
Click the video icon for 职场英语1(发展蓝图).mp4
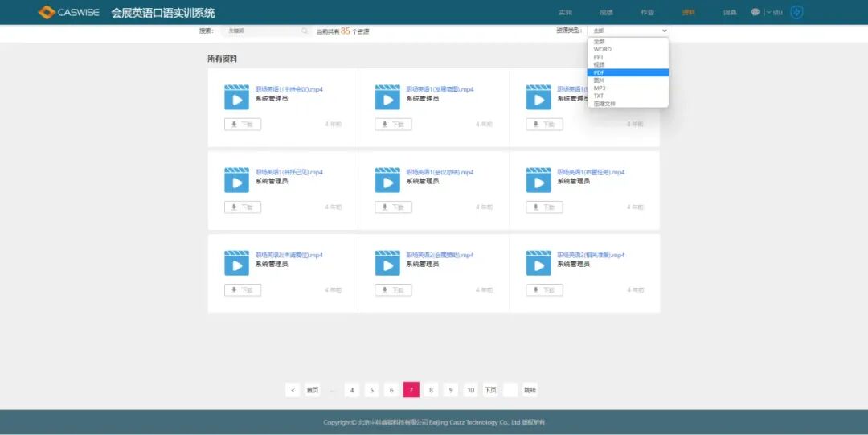(387, 96)
